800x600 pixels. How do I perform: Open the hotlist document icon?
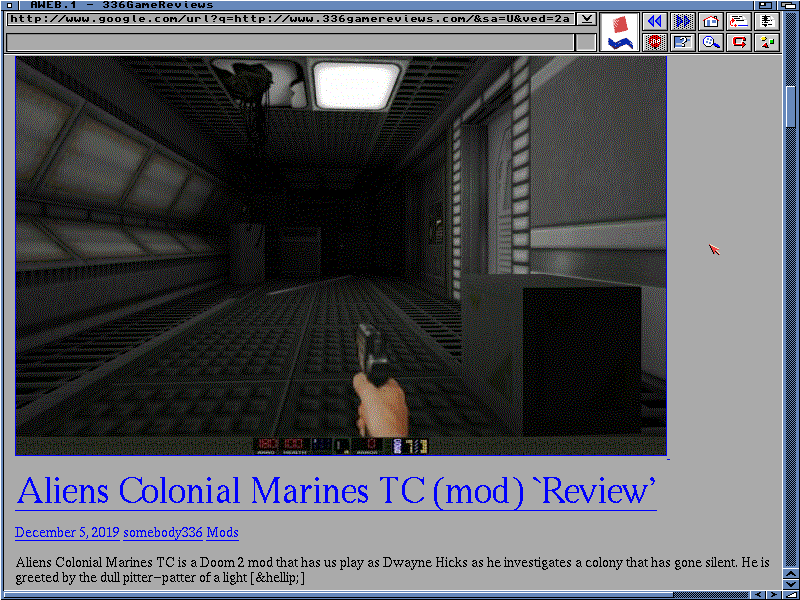tap(740, 20)
